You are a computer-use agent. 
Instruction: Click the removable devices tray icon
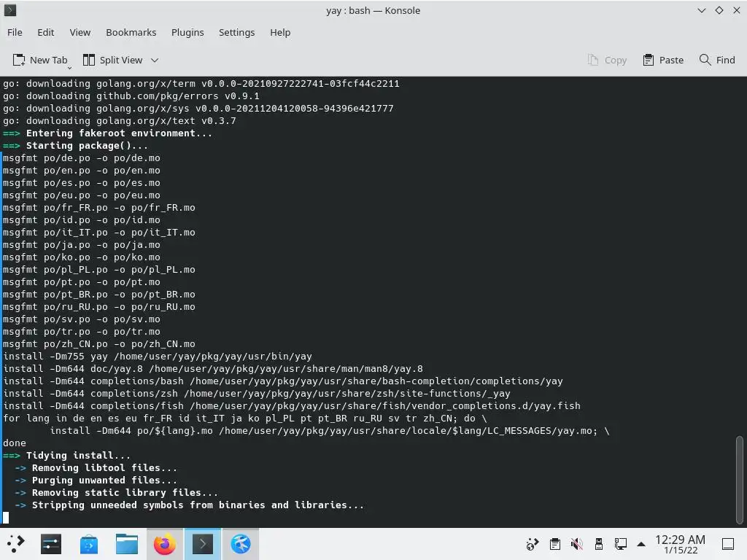[x=599, y=544]
